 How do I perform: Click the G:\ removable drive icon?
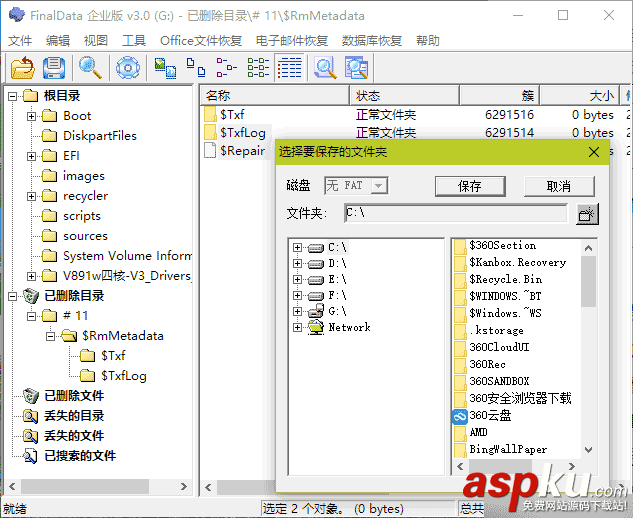click(x=316, y=311)
